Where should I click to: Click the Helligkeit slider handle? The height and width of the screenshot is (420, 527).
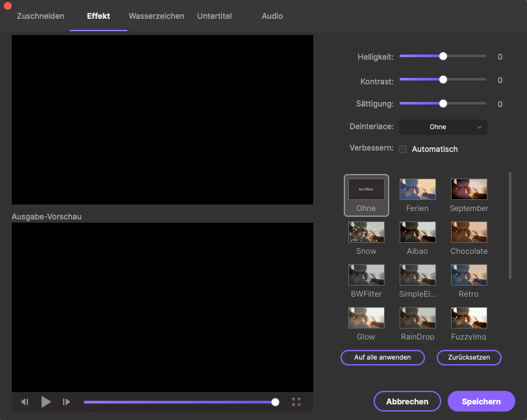(x=443, y=56)
